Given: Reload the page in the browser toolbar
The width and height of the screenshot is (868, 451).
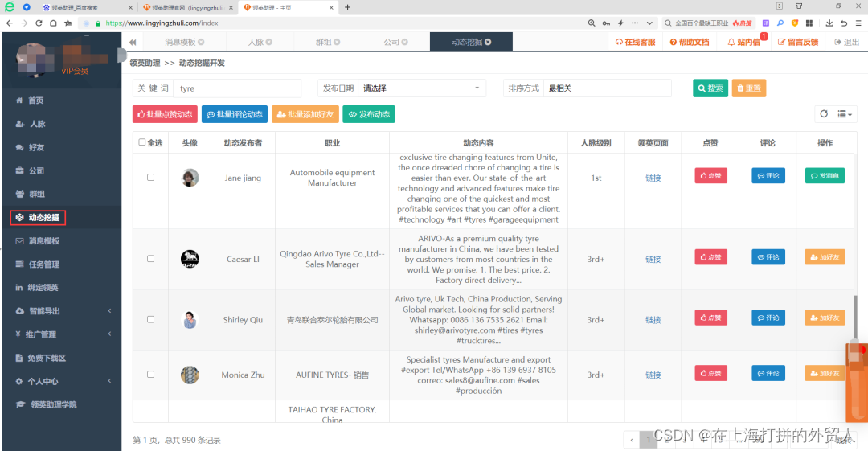Looking at the screenshot, I should (39, 23).
